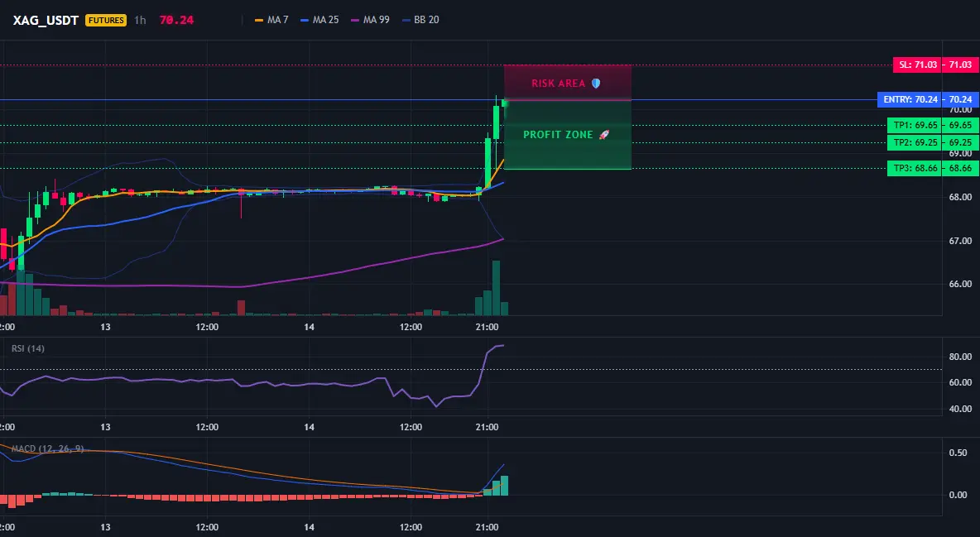Toggle the MA 7 legend entry

(271, 20)
